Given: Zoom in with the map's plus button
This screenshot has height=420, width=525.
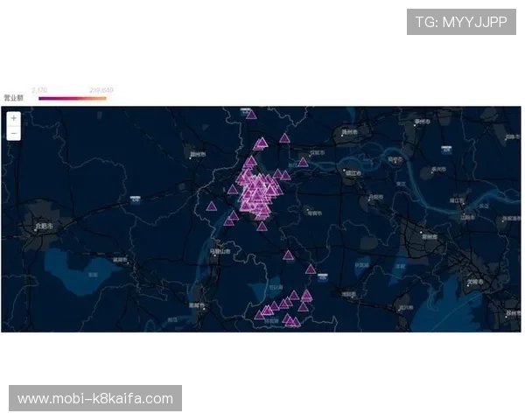Looking at the screenshot, I should 14,119.
